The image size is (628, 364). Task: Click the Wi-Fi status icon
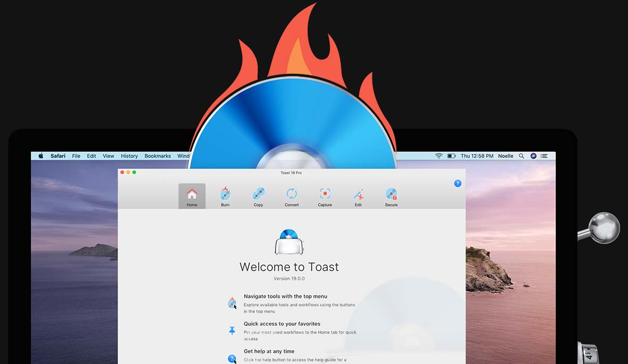click(x=439, y=156)
